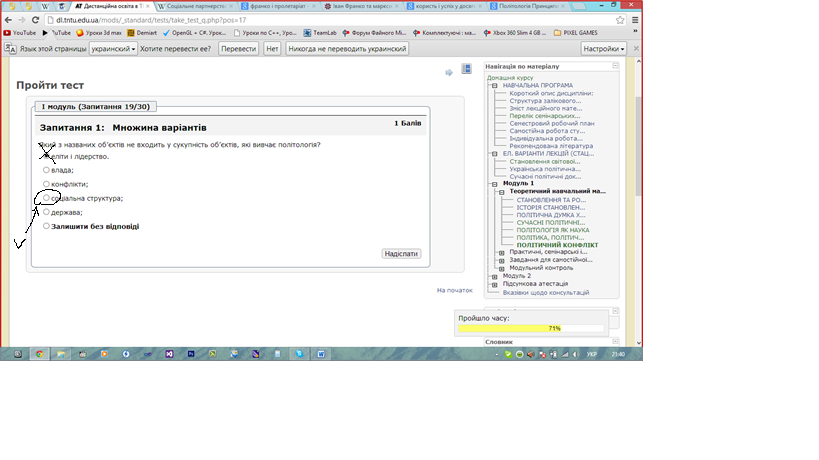Select the answer 'соціальна структура'
The image size is (819, 460).
46,198
